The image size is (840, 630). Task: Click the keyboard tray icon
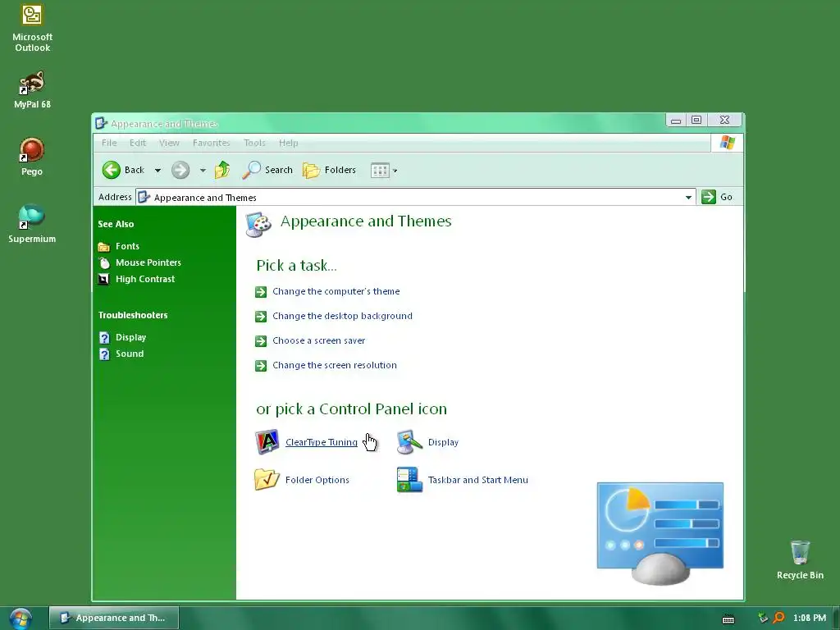tap(728, 619)
